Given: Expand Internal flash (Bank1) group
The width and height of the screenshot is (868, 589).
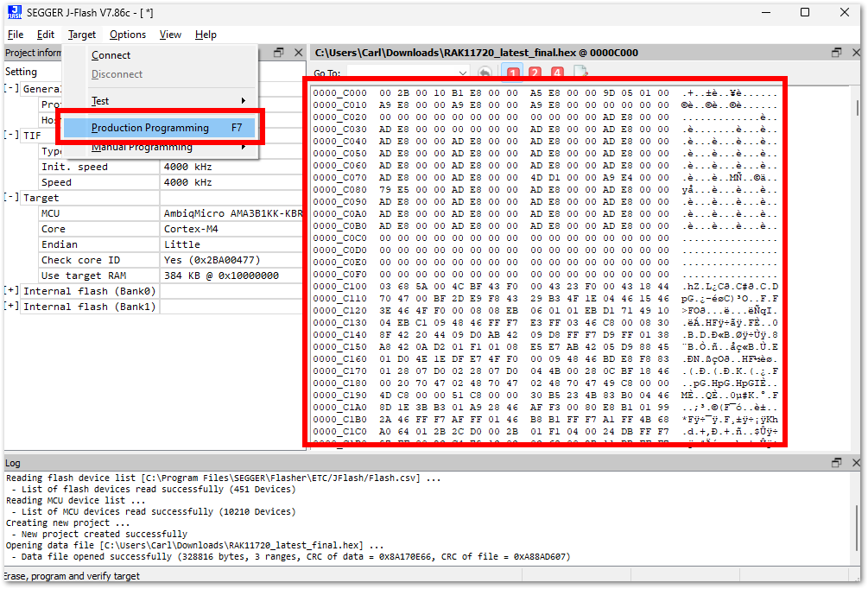Looking at the screenshot, I should coord(11,306).
